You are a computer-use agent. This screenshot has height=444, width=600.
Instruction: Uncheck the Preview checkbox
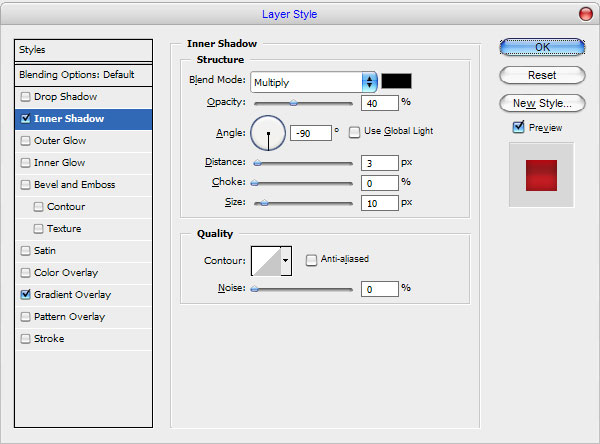(x=518, y=127)
